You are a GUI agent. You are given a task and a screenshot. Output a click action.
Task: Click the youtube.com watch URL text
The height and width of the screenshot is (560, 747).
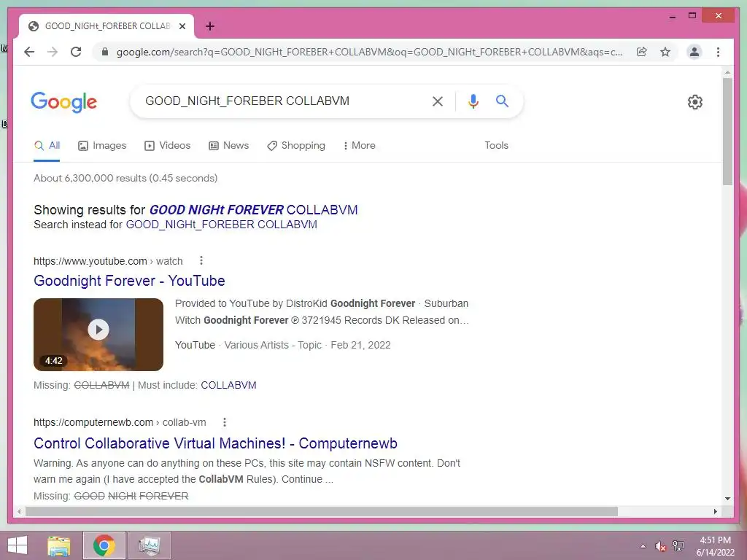pyautogui.click(x=108, y=262)
